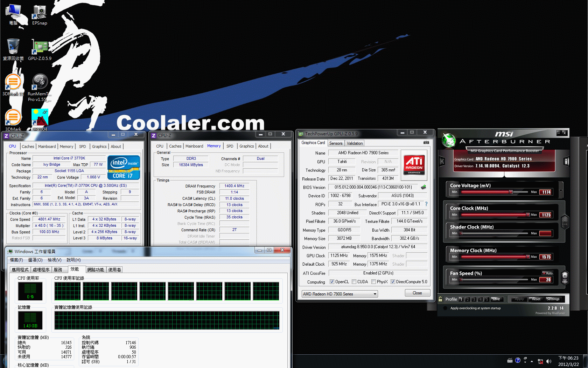
Task: Switch to 網路功能 tab in Task Manager
Action: point(96,270)
